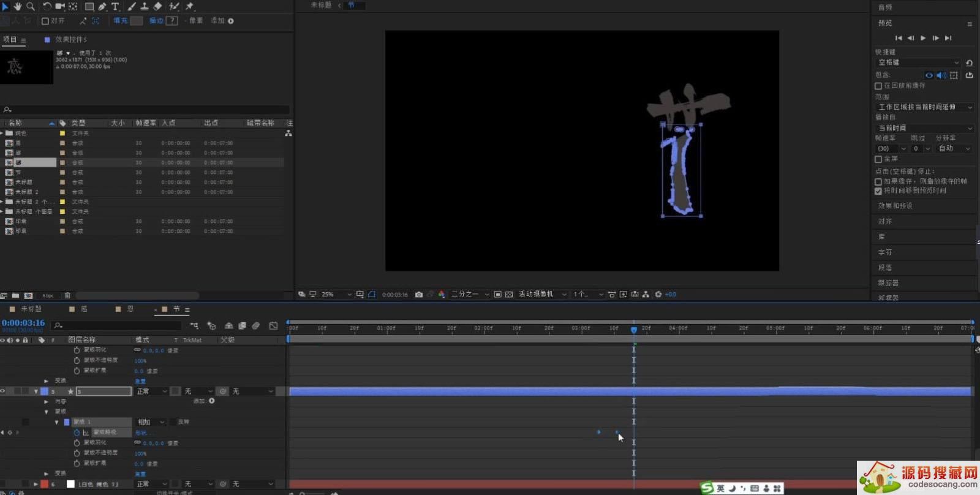Image resolution: width=980 pixels, height=495 pixels.
Task: Select the Zoom magnifier tool
Action: tap(30, 6)
